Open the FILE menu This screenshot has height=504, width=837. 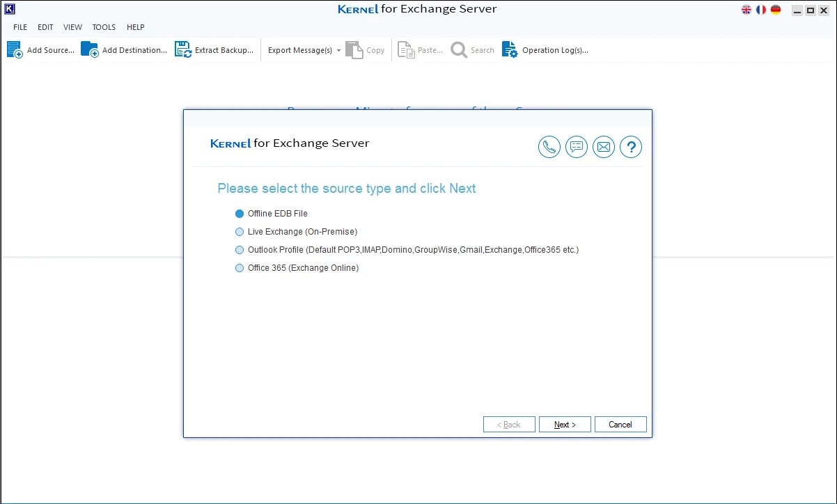[20, 27]
